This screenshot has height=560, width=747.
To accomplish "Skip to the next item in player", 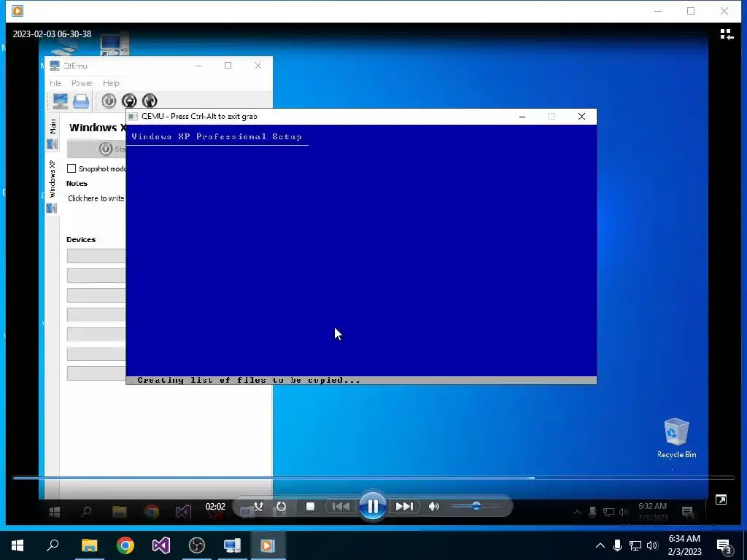I will 404,506.
